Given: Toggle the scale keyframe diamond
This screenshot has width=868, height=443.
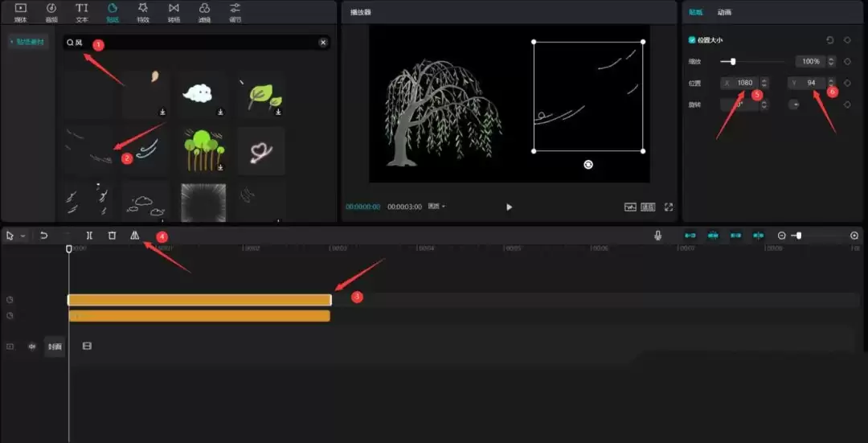Looking at the screenshot, I should 847,61.
